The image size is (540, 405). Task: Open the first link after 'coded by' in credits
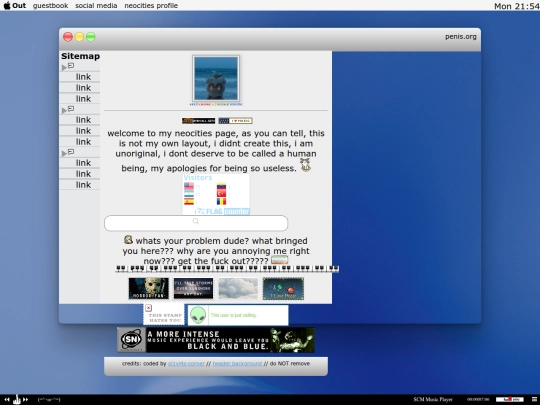click(x=186, y=364)
